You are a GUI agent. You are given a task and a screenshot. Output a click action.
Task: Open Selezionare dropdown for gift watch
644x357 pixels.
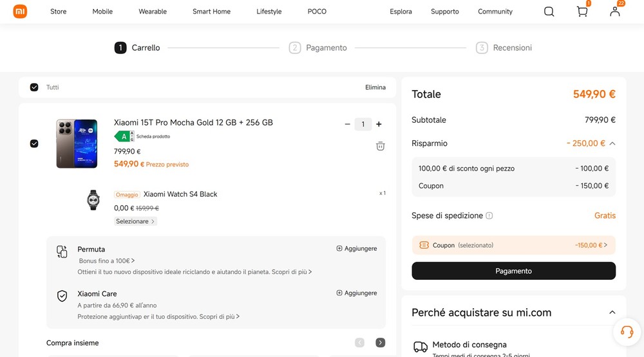click(135, 221)
